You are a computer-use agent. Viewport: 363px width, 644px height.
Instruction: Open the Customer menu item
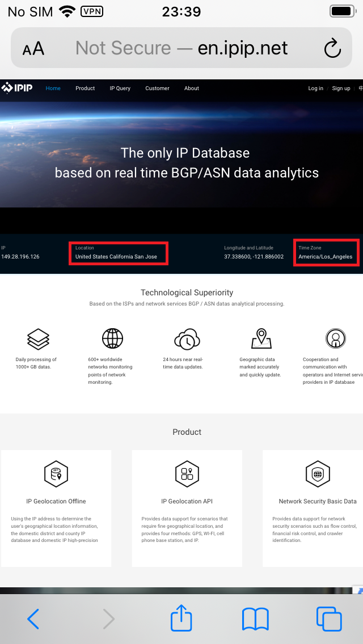pyautogui.click(x=157, y=88)
